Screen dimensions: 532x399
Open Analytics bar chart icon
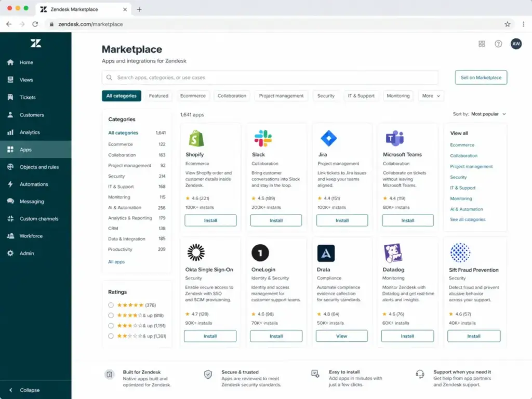pos(10,132)
